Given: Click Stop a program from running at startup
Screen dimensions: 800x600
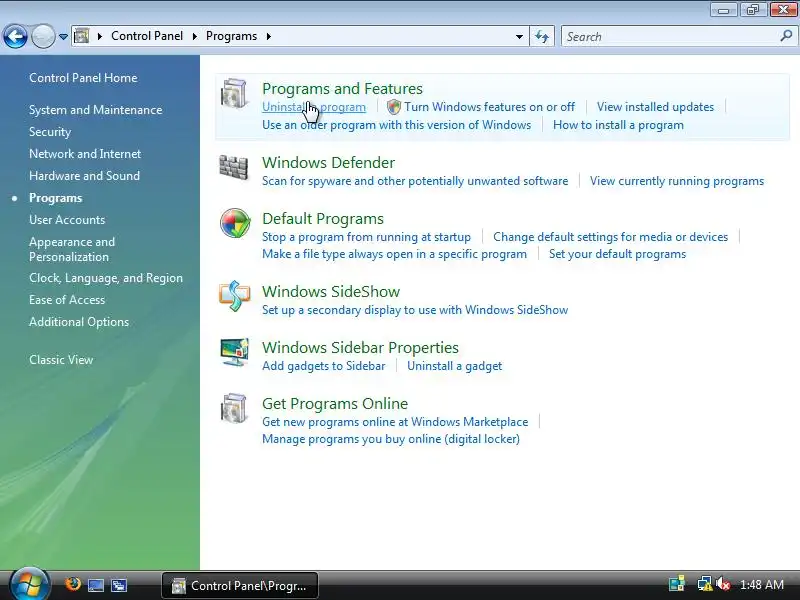Looking at the screenshot, I should click(366, 237).
